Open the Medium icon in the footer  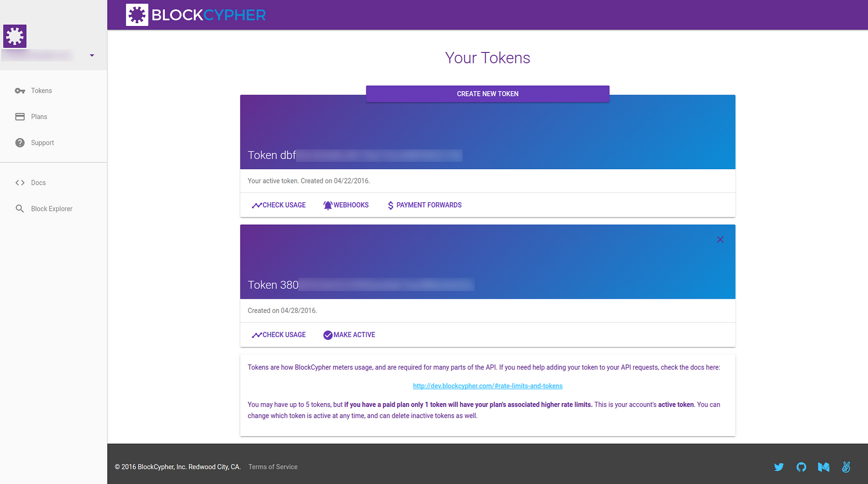click(x=824, y=467)
